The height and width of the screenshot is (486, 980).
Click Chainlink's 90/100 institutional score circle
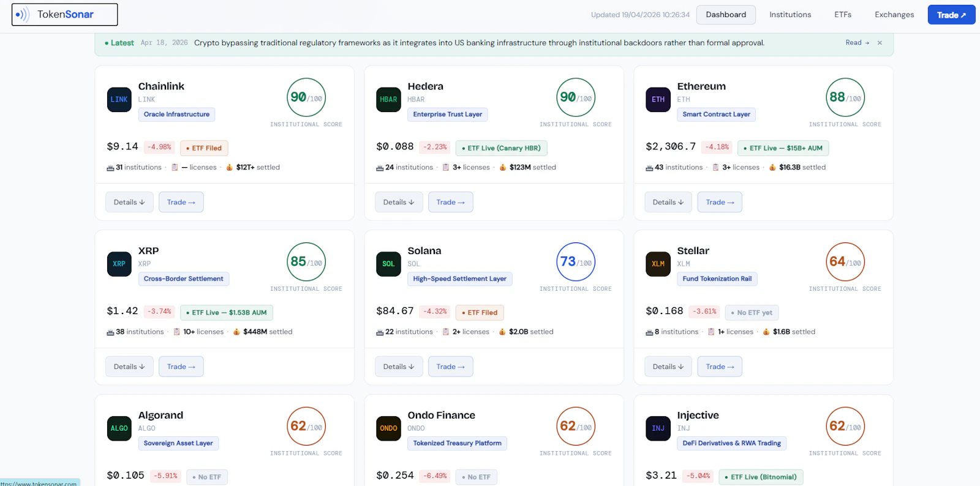(x=306, y=97)
